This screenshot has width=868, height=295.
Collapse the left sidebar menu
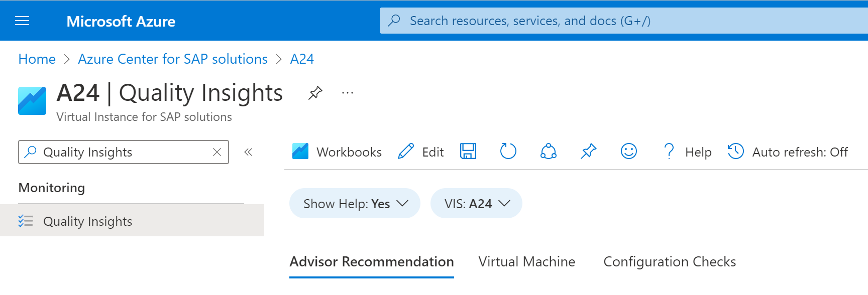248,152
